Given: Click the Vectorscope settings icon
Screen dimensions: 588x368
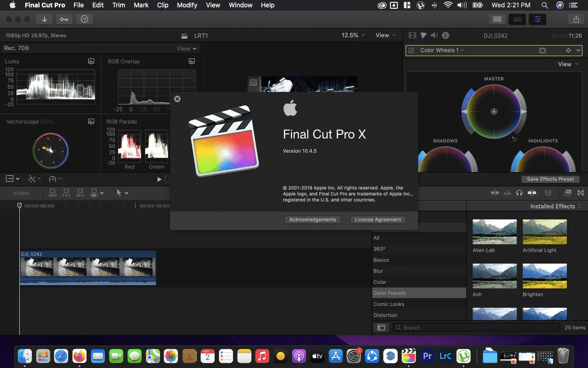Looking at the screenshot, I should point(91,121).
